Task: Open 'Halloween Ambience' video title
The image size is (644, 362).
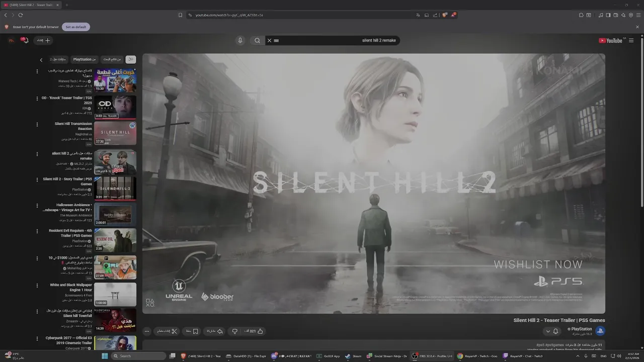Action: (x=67, y=208)
